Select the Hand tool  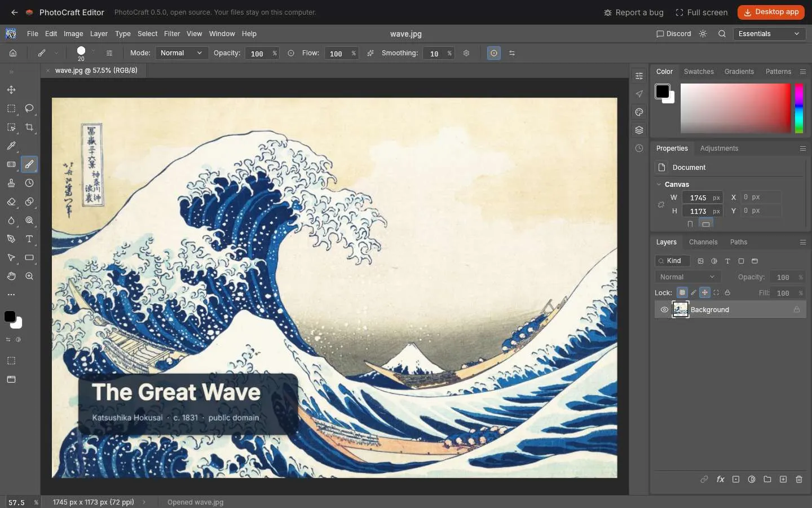pyautogui.click(x=11, y=276)
